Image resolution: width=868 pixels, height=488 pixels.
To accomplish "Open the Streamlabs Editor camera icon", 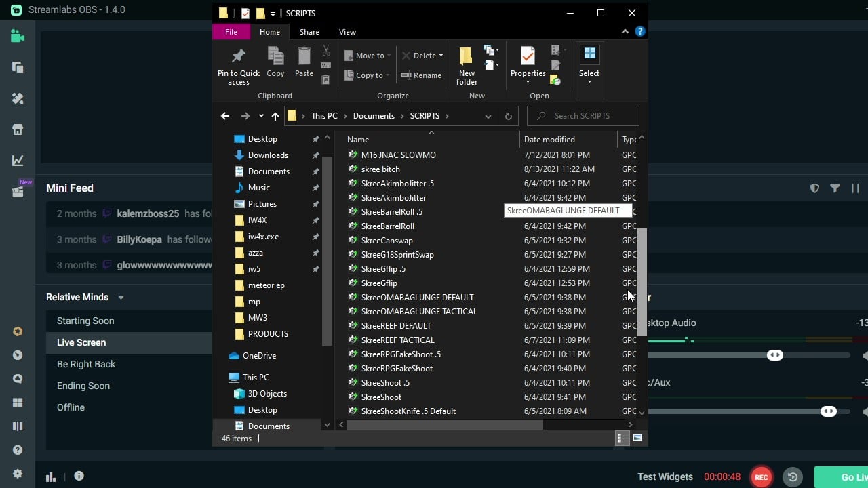I will point(18,36).
